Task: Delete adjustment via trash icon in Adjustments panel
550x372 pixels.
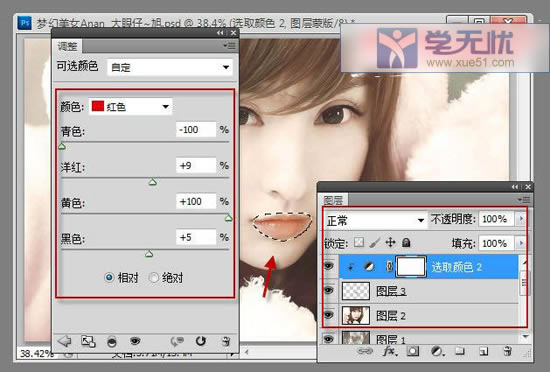Action: click(226, 341)
